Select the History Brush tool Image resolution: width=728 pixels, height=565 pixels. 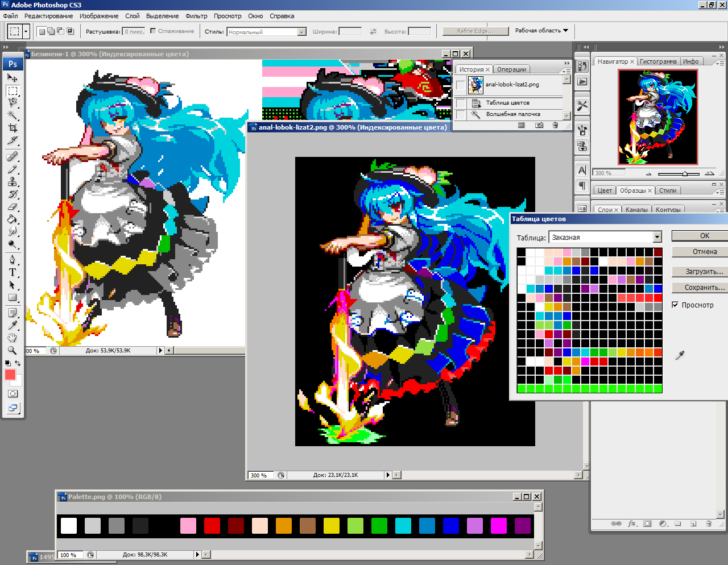[x=13, y=194]
